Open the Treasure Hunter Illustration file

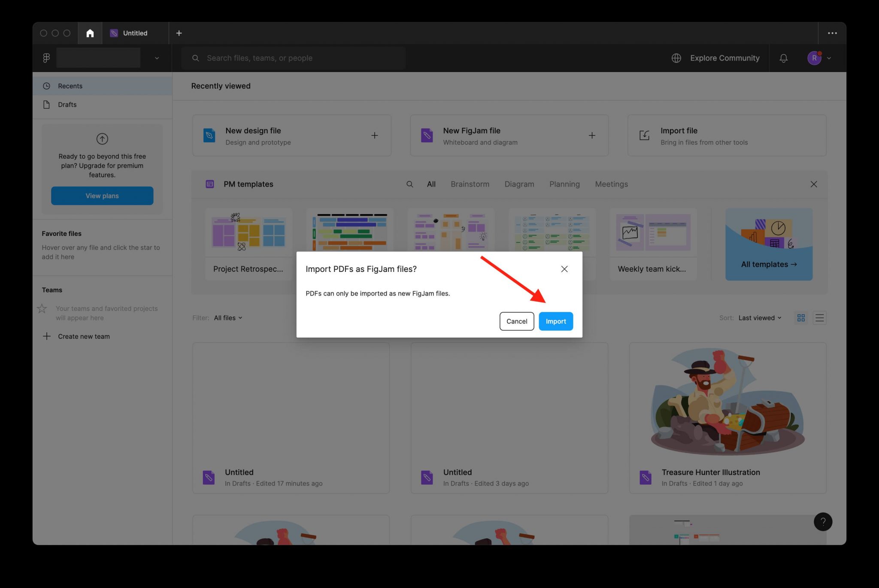click(x=727, y=403)
